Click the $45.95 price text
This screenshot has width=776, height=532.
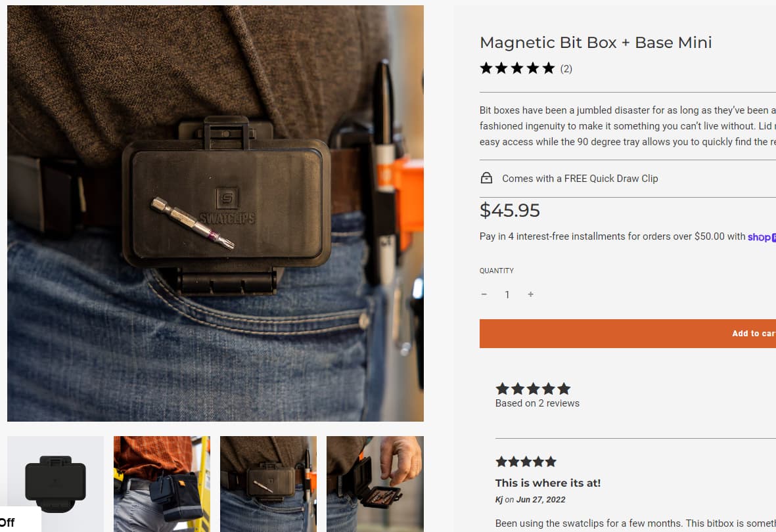click(510, 210)
